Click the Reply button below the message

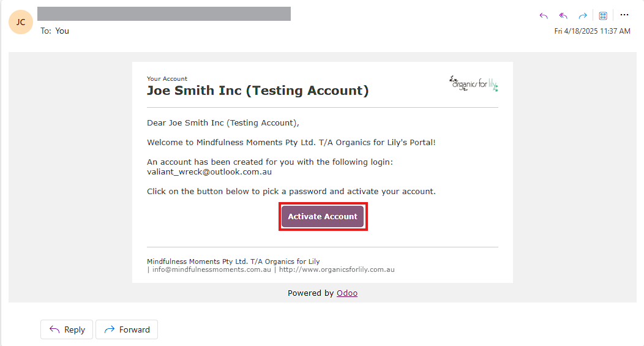[67, 329]
